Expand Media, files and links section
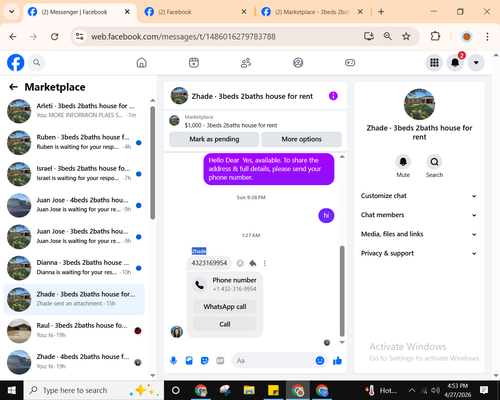500x400 pixels. [419, 234]
